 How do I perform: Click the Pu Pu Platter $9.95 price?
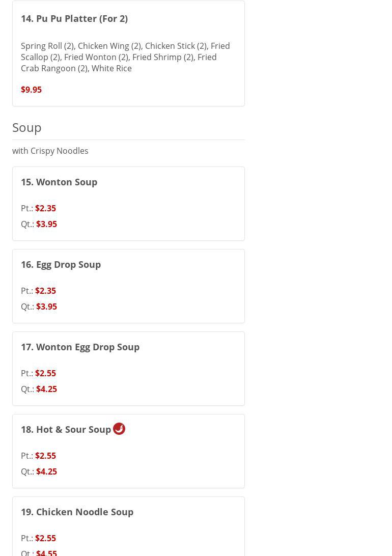31,90
